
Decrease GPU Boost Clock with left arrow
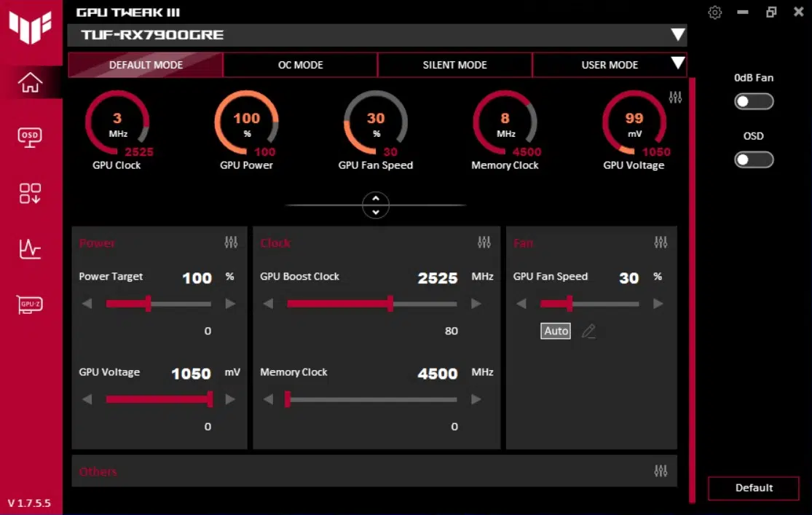268,304
